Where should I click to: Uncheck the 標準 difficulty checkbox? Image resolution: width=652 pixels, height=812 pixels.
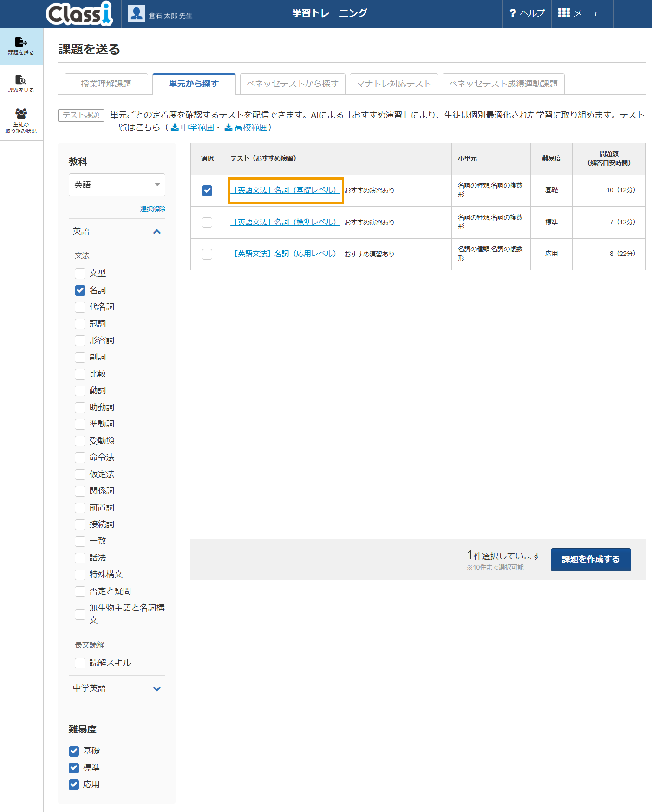[x=74, y=768]
